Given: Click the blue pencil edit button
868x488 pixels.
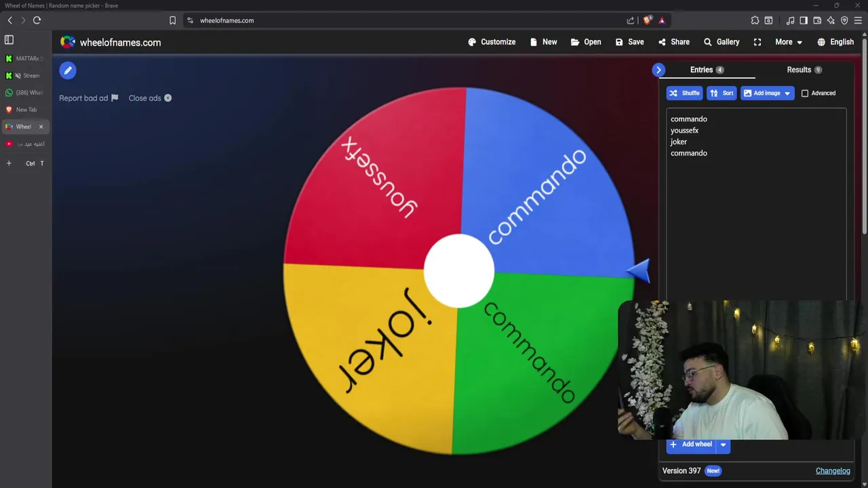Looking at the screenshot, I should 68,70.
